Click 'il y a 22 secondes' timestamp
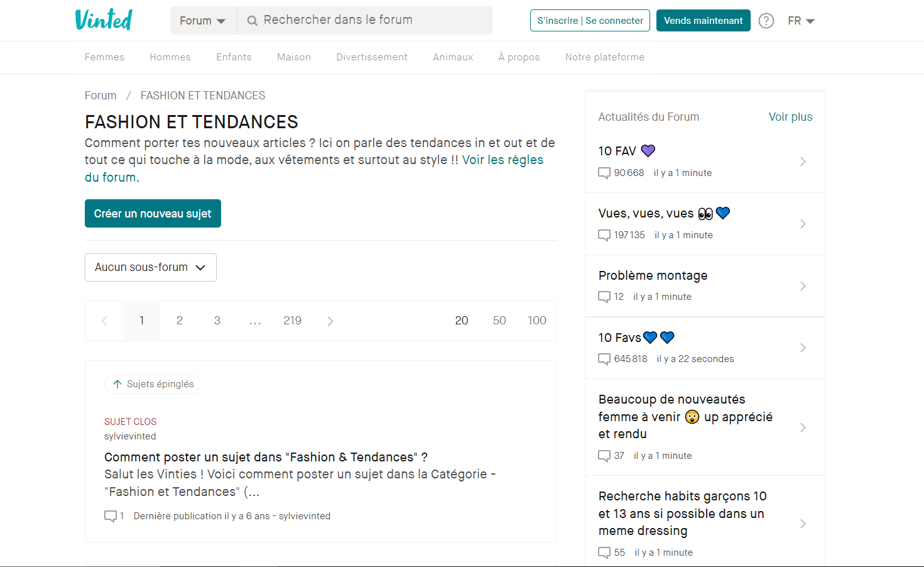This screenshot has width=924, height=567. click(695, 359)
